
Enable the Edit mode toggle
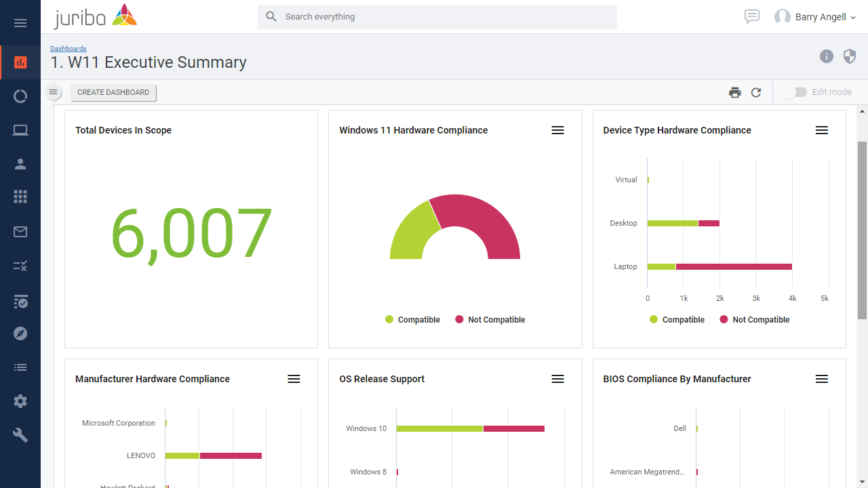click(x=795, y=92)
